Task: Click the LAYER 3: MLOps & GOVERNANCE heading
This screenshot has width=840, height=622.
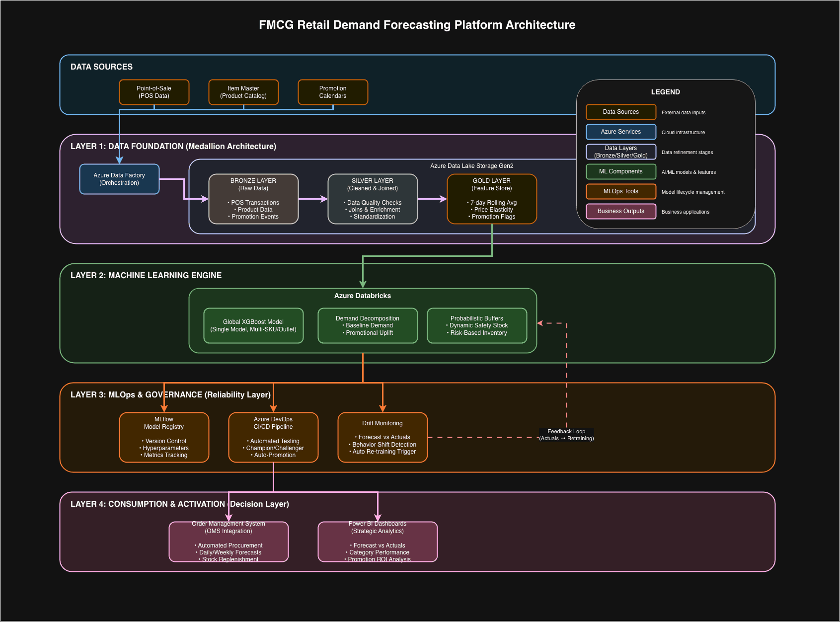Action: (170, 394)
